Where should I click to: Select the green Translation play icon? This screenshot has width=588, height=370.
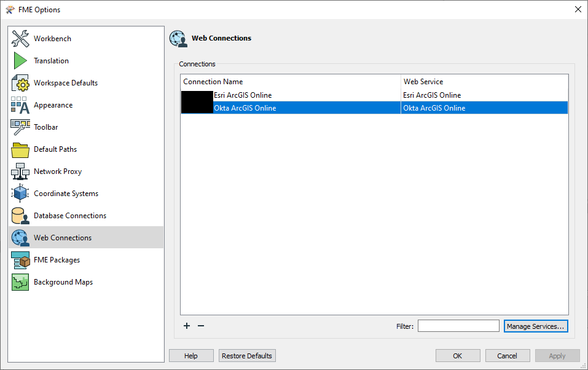point(20,61)
